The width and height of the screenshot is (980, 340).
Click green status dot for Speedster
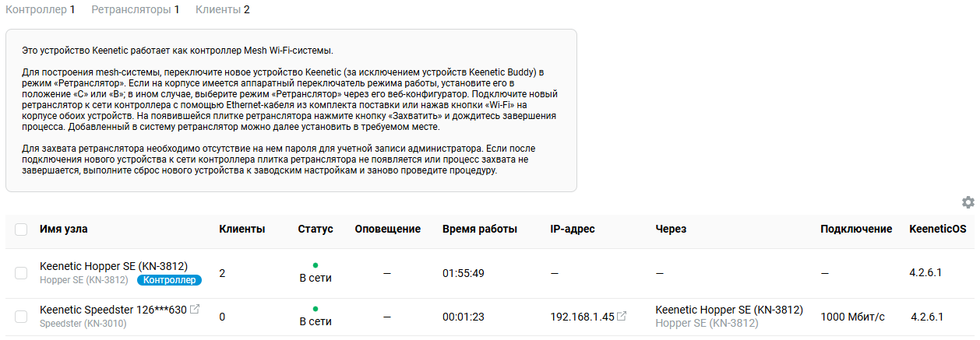pyautogui.click(x=315, y=309)
